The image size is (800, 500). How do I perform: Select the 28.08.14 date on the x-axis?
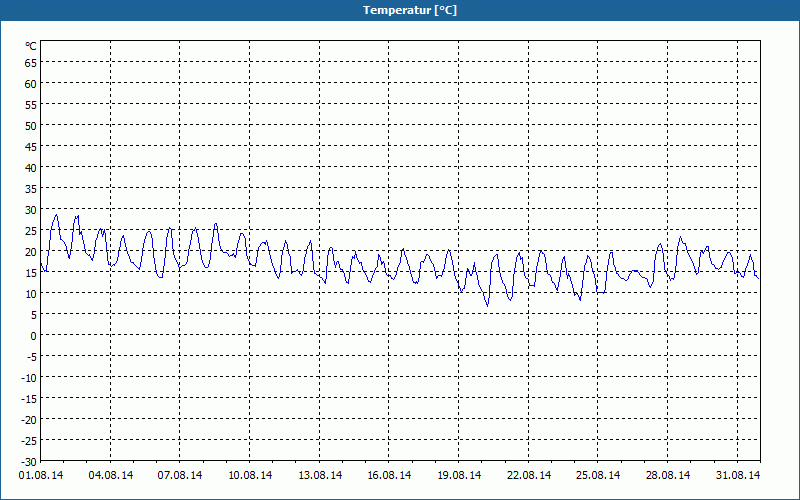668,476
